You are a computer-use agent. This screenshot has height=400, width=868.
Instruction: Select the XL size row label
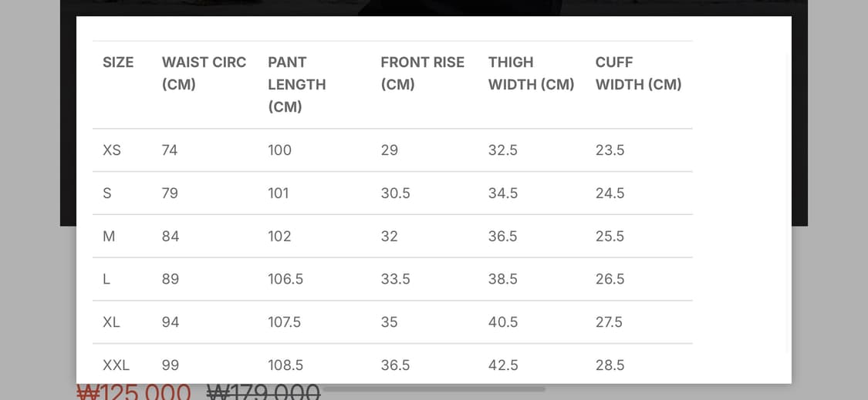coord(111,322)
